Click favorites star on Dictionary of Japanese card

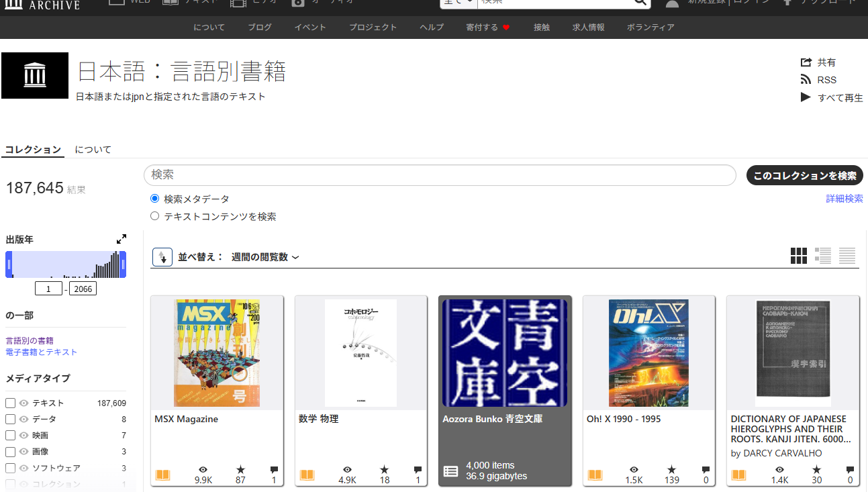[x=816, y=470]
